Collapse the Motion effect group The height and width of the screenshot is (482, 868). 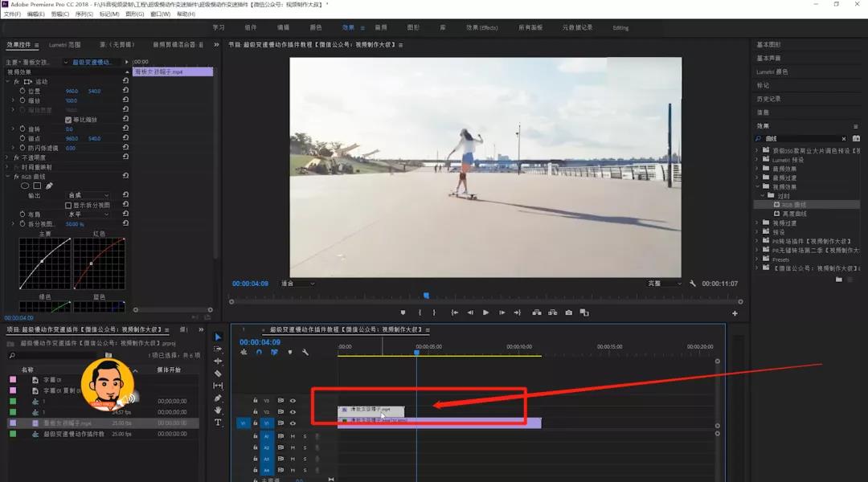(x=8, y=81)
